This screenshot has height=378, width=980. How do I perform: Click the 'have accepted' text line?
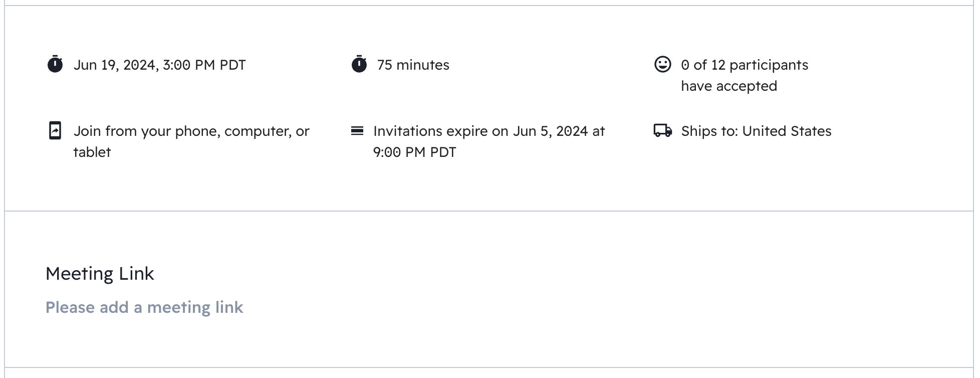(728, 86)
